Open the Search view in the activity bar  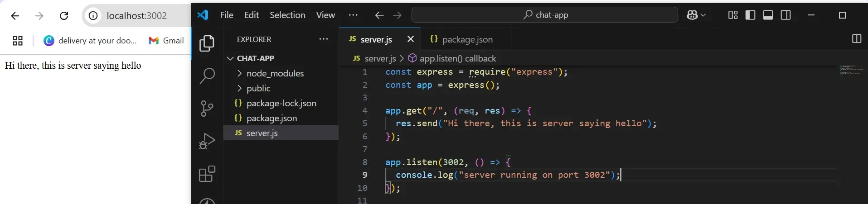[207, 76]
